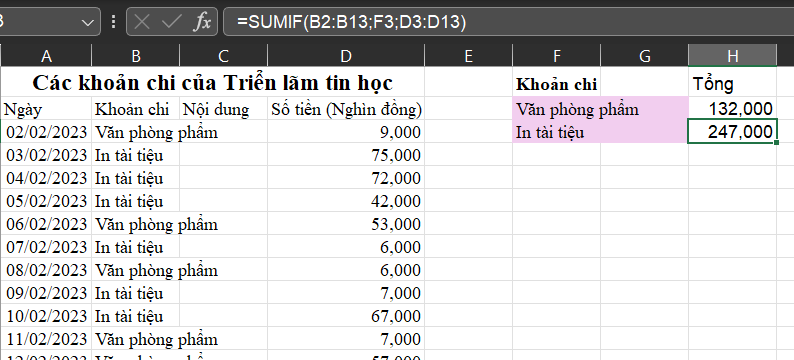The height and width of the screenshot is (360, 794).
Task: Click the 'Ngày' header cell
Action: pos(46,109)
